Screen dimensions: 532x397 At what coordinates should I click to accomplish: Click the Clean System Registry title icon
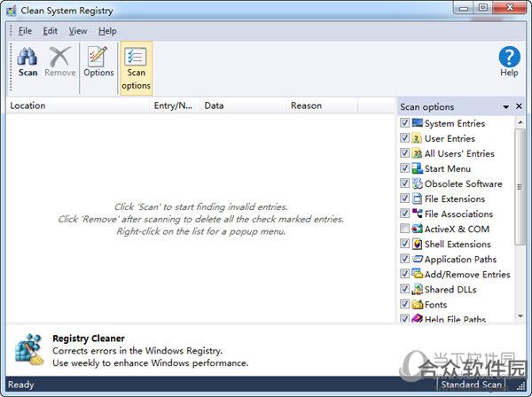coord(12,11)
